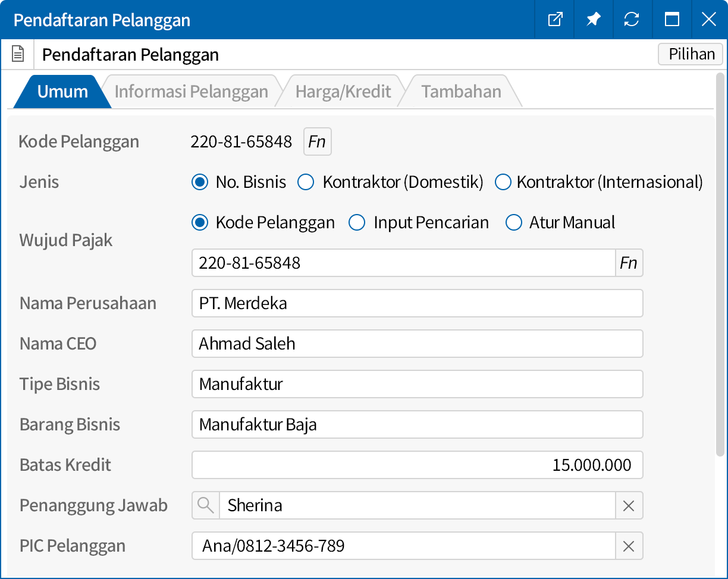The height and width of the screenshot is (579, 728).
Task: Clear the Penanggung Jawab value Sherina
Action: 629,505
